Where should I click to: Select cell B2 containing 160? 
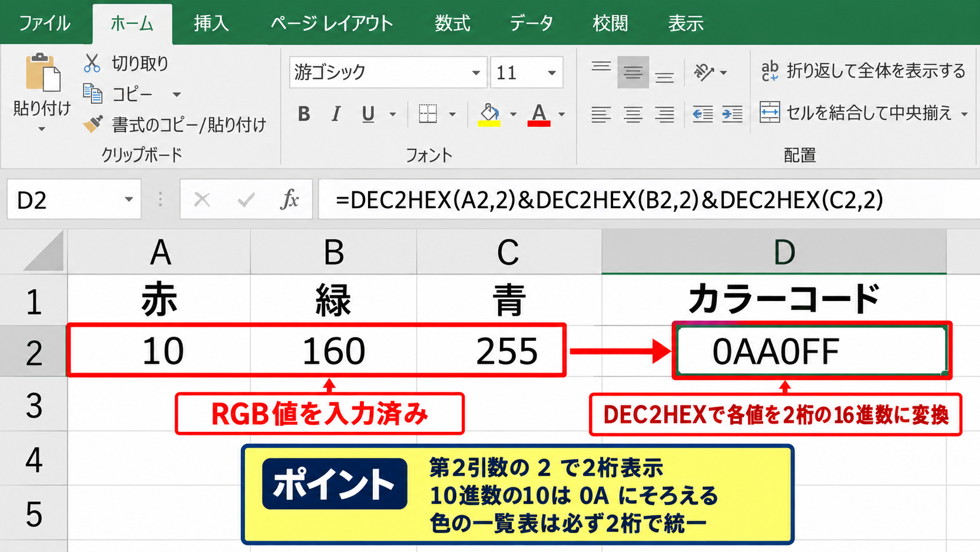click(334, 351)
